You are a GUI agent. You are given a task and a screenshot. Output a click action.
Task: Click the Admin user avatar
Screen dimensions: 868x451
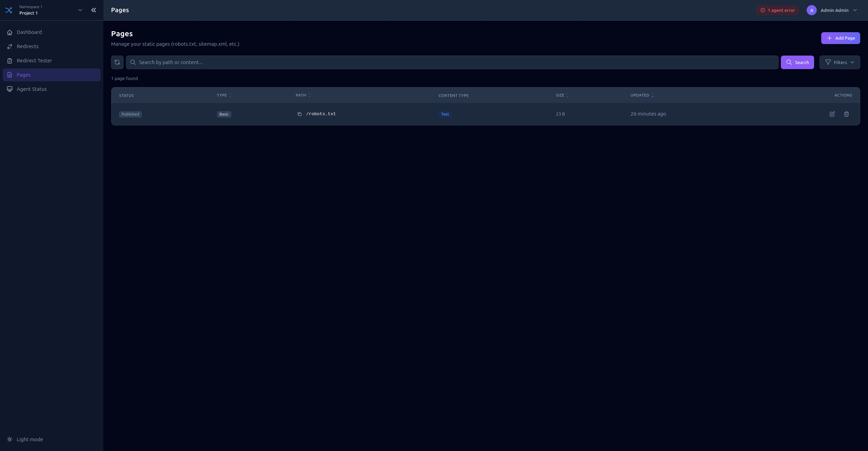click(x=811, y=10)
